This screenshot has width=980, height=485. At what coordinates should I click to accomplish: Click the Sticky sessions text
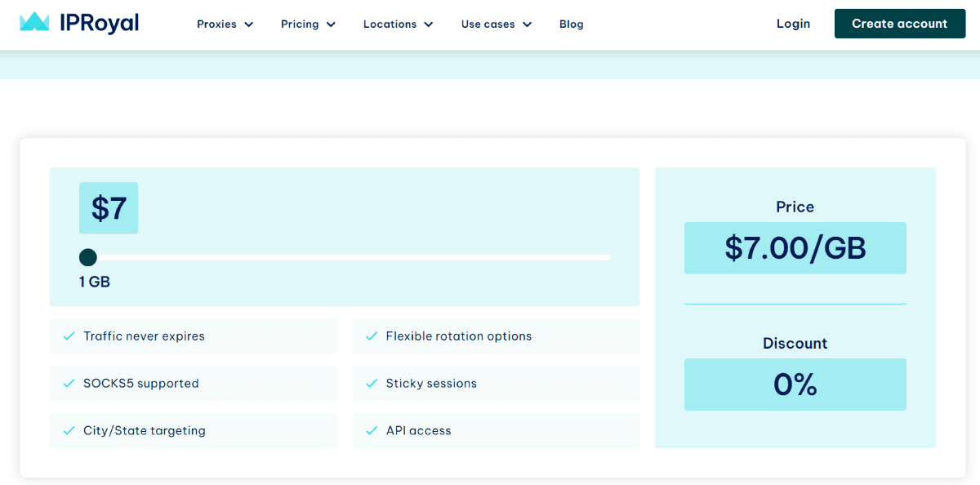click(431, 384)
